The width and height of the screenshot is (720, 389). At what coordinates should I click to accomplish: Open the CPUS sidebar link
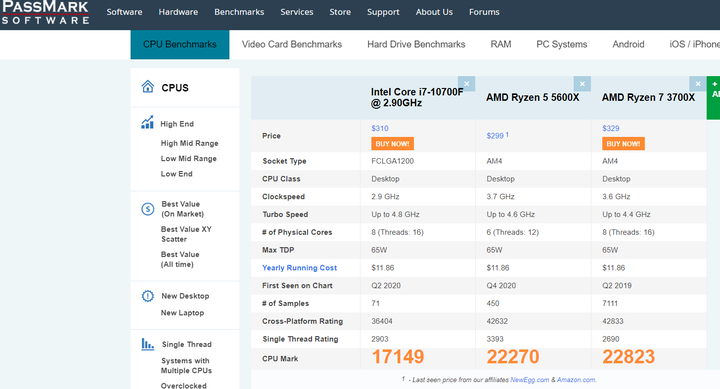pyautogui.click(x=175, y=88)
